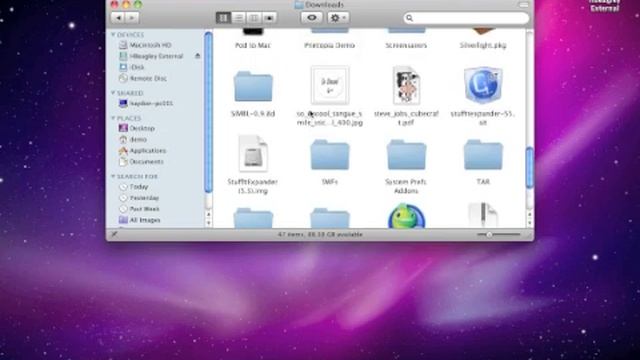Click the file area scrollbar thumb
Viewport: 640px width, 360px height.
pos(529,168)
